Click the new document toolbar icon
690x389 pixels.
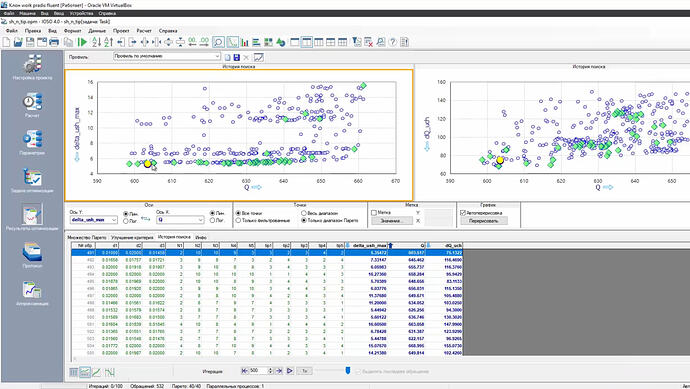coord(6,42)
